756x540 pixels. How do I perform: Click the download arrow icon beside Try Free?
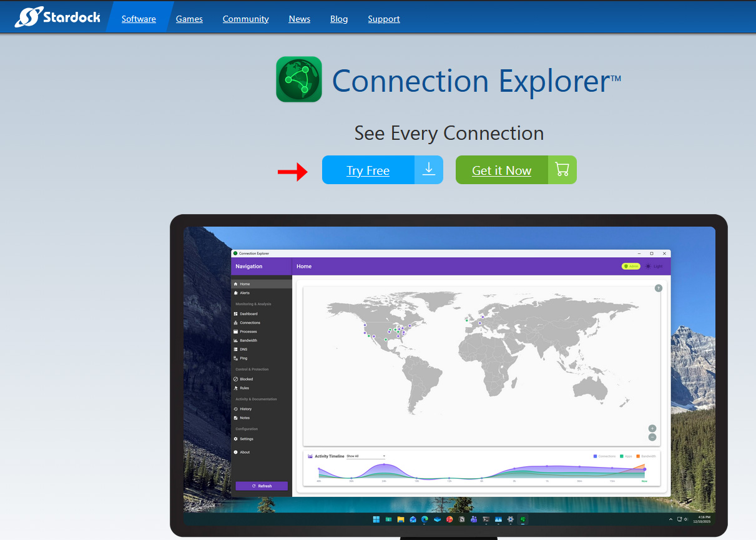(x=429, y=170)
